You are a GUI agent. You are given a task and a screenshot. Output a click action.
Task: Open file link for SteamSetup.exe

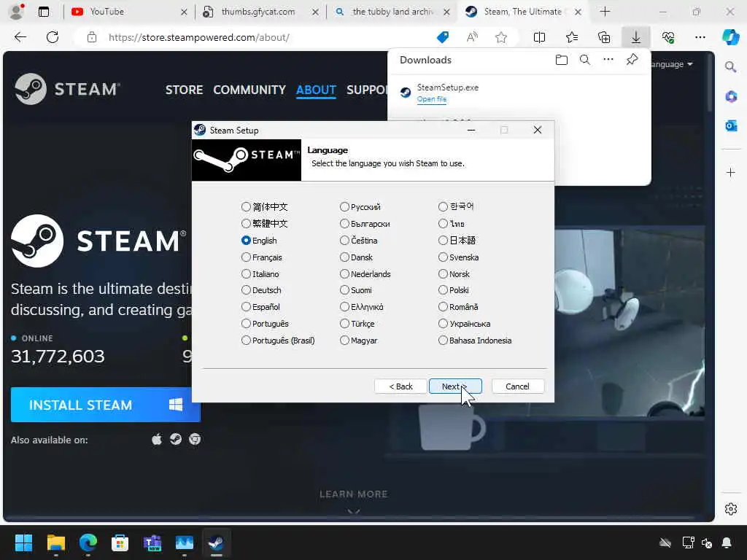tap(432, 99)
